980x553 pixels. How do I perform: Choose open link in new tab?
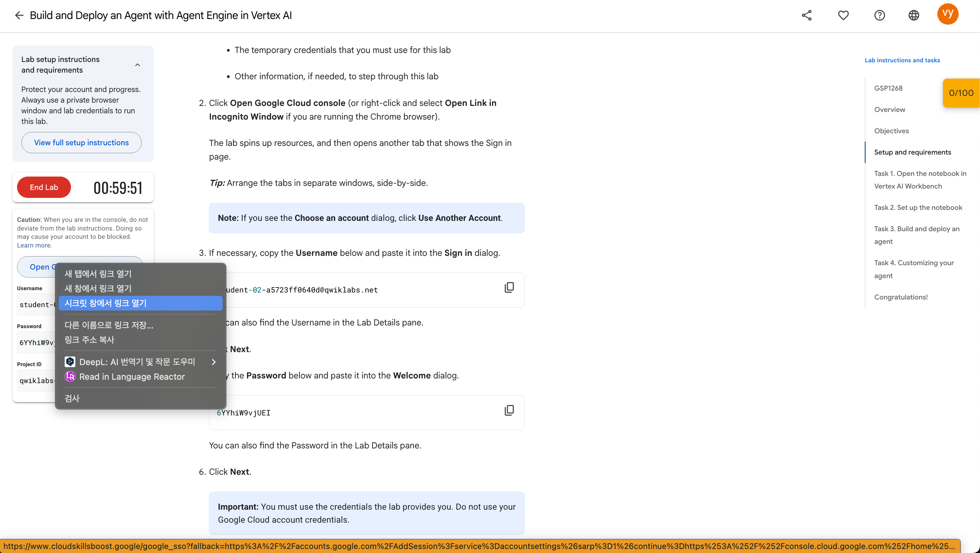coord(98,274)
